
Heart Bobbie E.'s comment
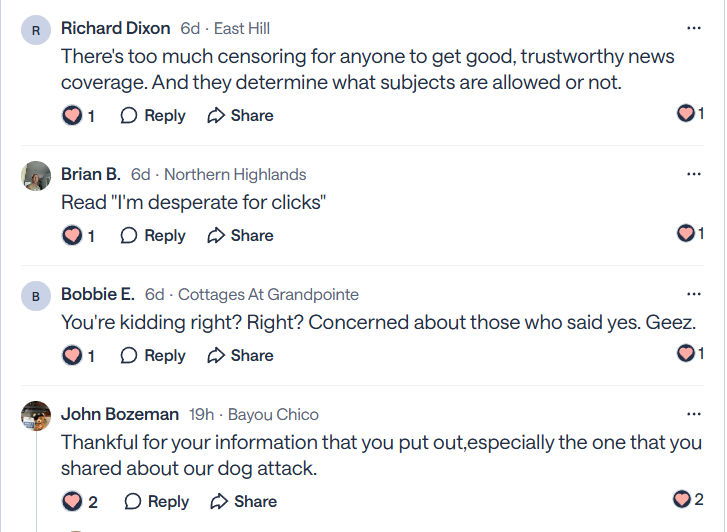point(72,356)
